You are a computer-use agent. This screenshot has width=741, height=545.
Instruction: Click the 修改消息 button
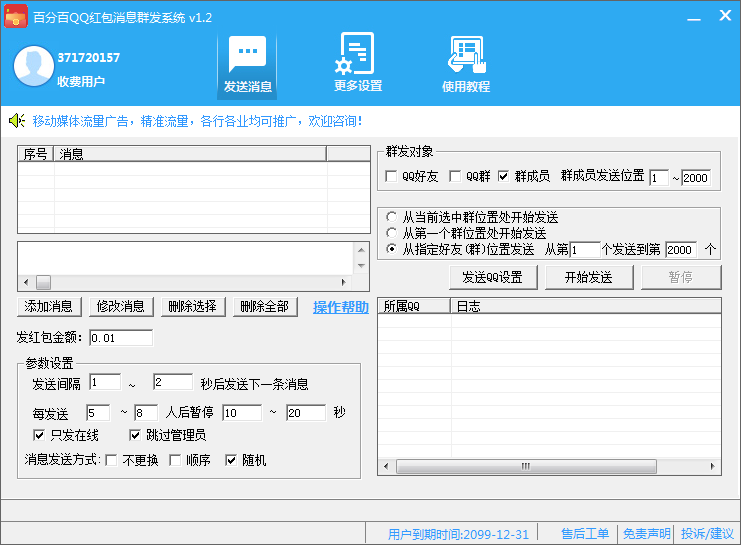click(121, 307)
